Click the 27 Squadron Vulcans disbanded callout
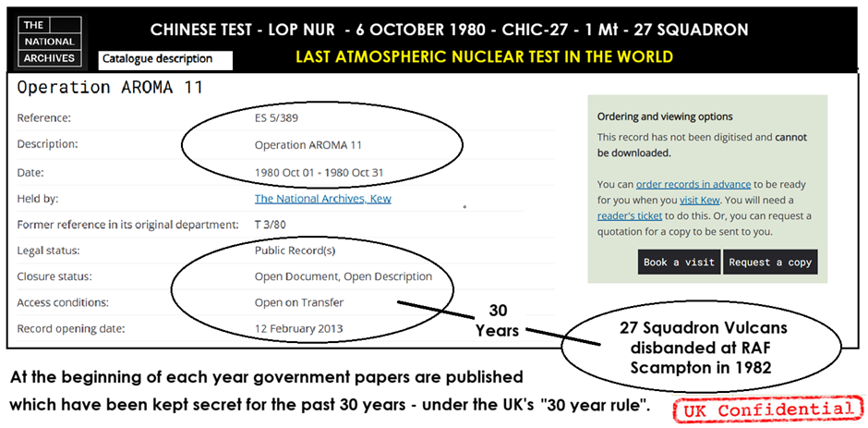The width and height of the screenshot is (868, 428). (703, 347)
